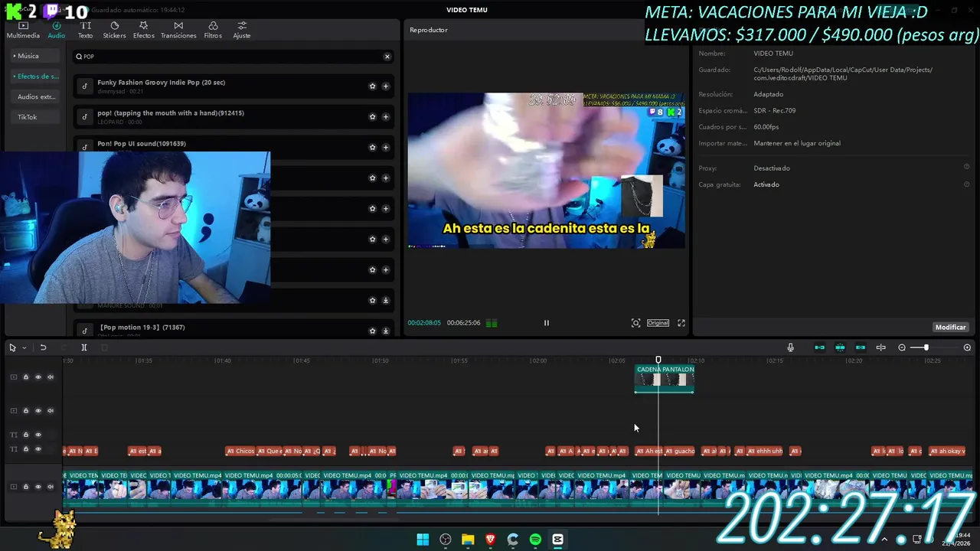Zoom in the timeline

coord(967,347)
